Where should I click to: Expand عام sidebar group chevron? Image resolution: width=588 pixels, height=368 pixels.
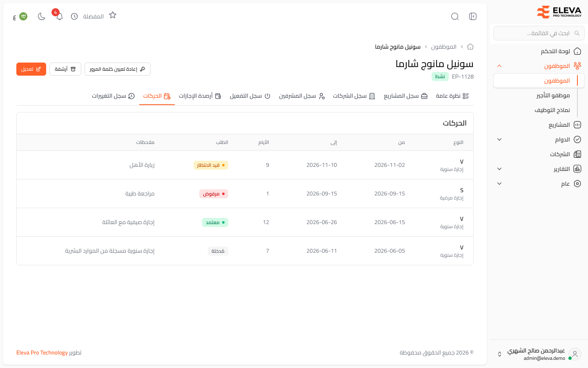pyautogui.click(x=499, y=184)
